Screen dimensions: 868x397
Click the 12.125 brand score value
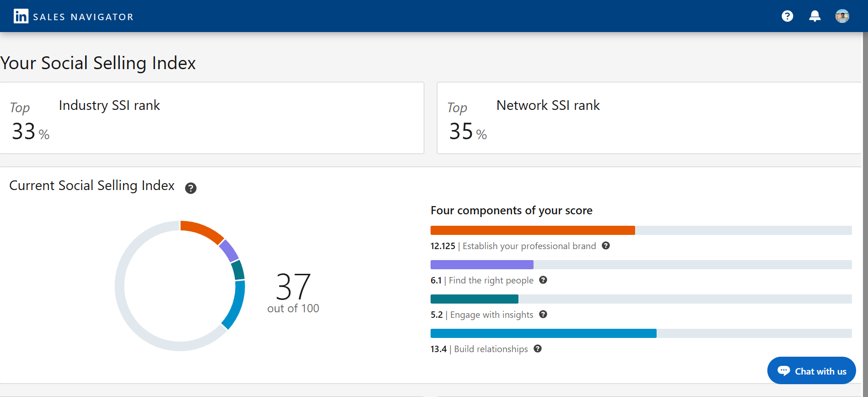click(x=443, y=246)
